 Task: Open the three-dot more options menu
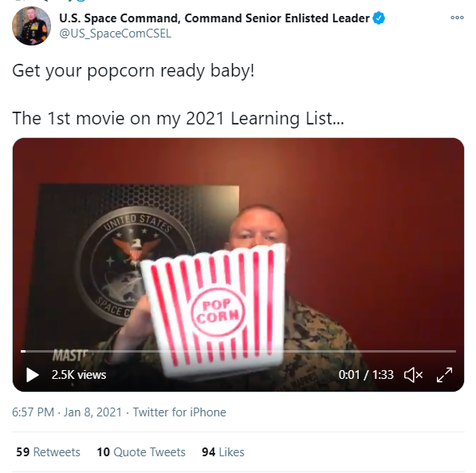tap(457, 18)
